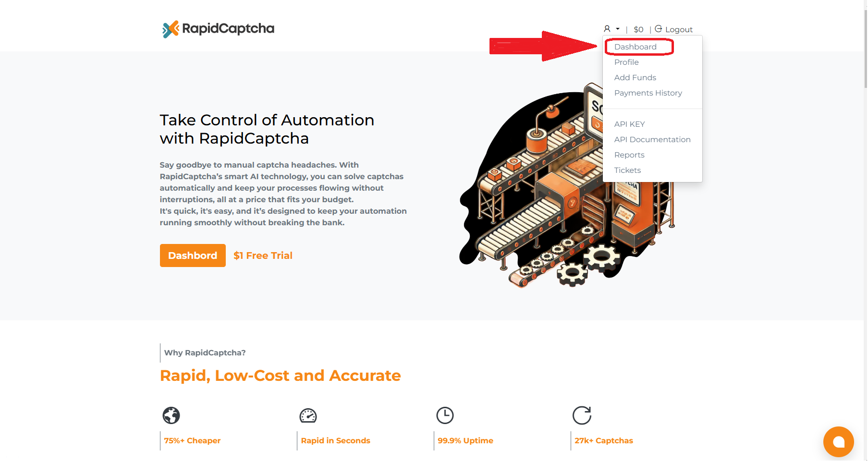Select API KEY from the menu
Image resolution: width=868 pixels, height=462 pixels.
[x=629, y=124]
